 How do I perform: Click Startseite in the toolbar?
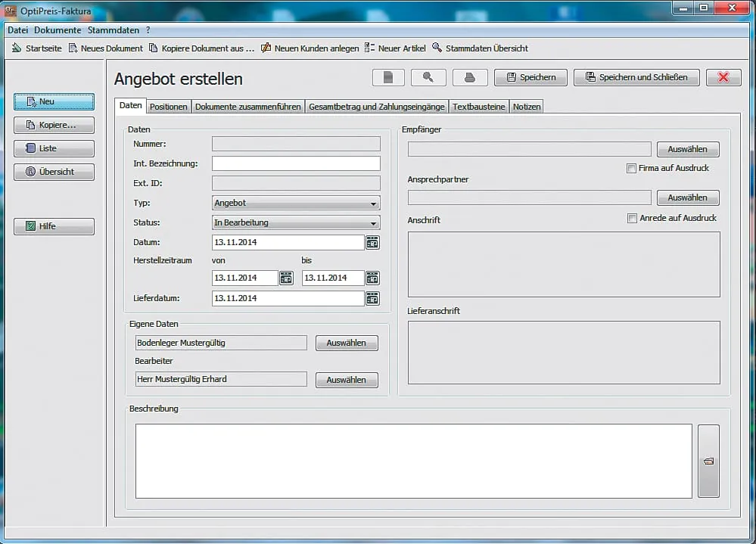(37, 48)
